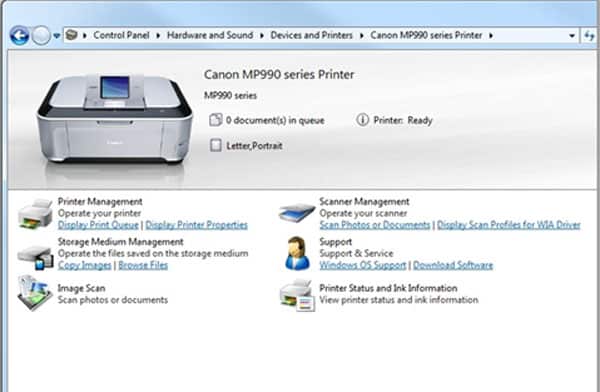600x392 pixels.
Task: Open Printer Status and Ink Information icon
Action: 297,295
